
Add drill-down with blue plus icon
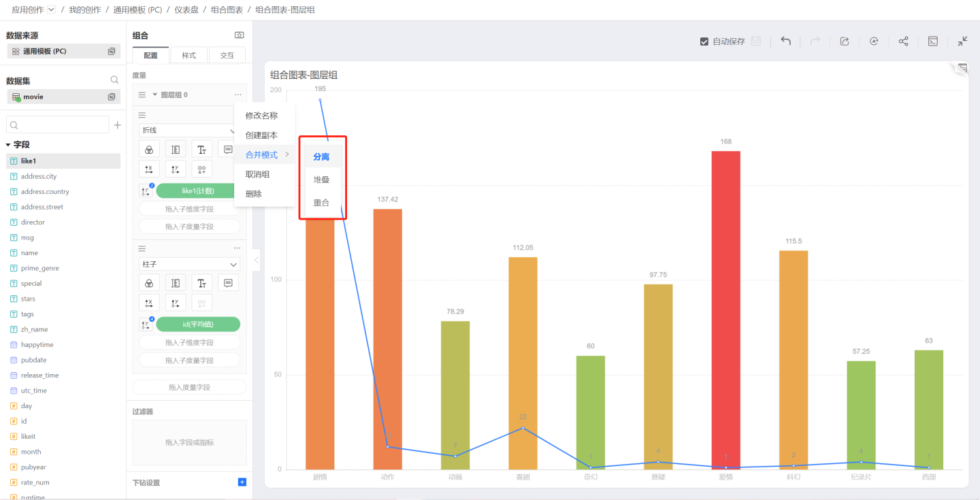[x=242, y=482]
